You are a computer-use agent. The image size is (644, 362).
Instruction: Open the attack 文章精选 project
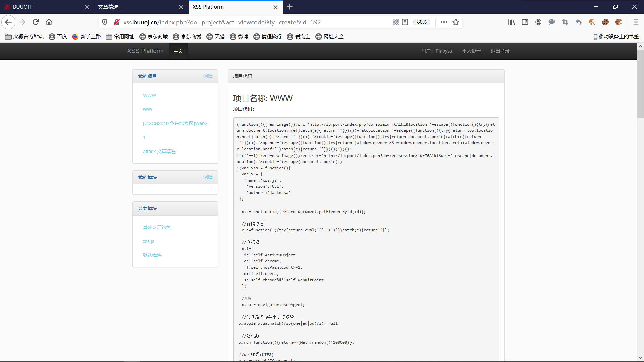(x=159, y=152)
